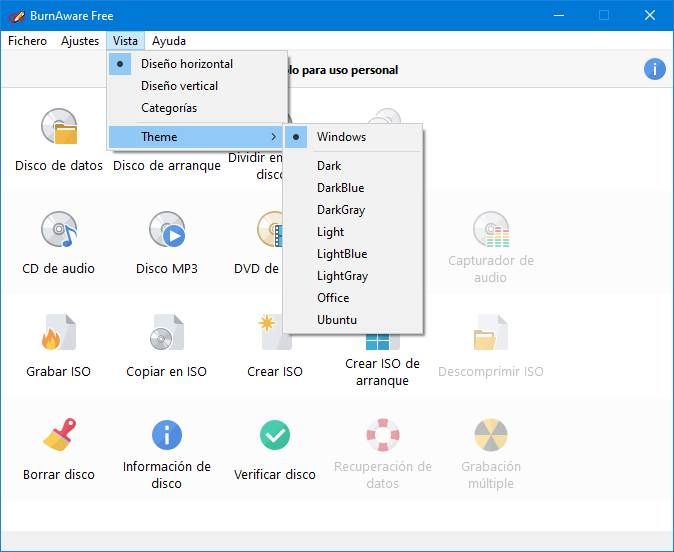Apply the LightBlue theme
Viewport: 674px width, 552px height.
(x=353, y=254)
